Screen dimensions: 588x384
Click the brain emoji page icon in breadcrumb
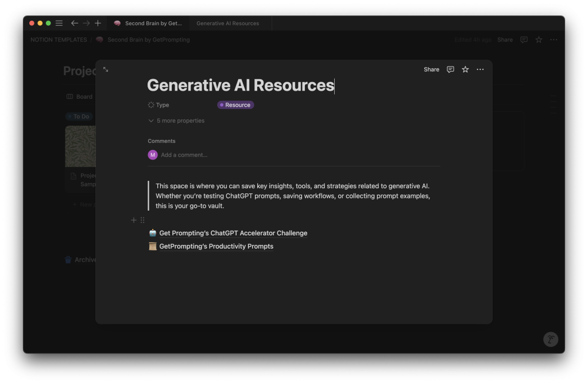tap(99, 40)
